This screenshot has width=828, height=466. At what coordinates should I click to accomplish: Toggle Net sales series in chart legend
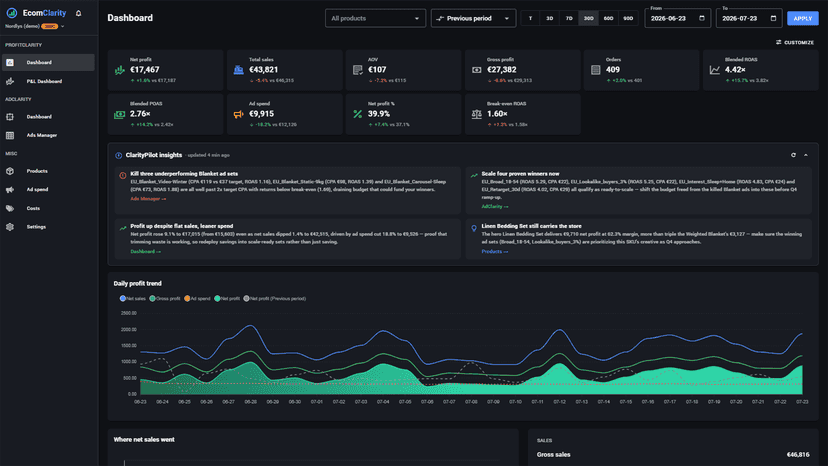[133, 299]
